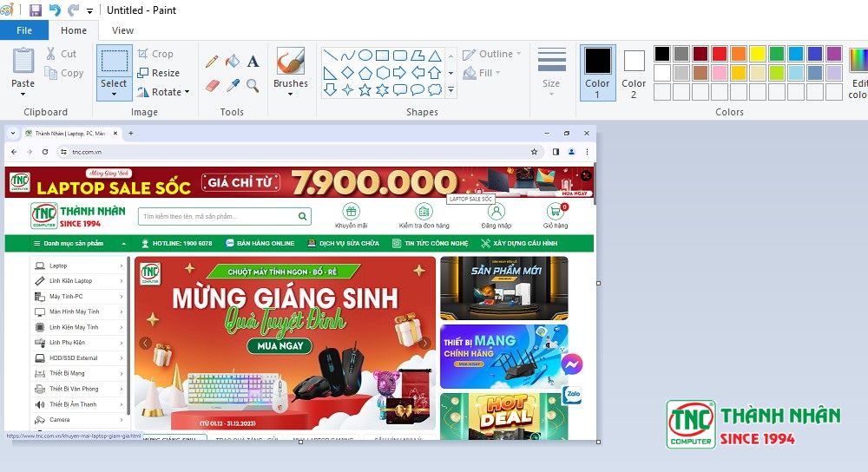
Task: Undo the last action
Action: pos(54,10)
